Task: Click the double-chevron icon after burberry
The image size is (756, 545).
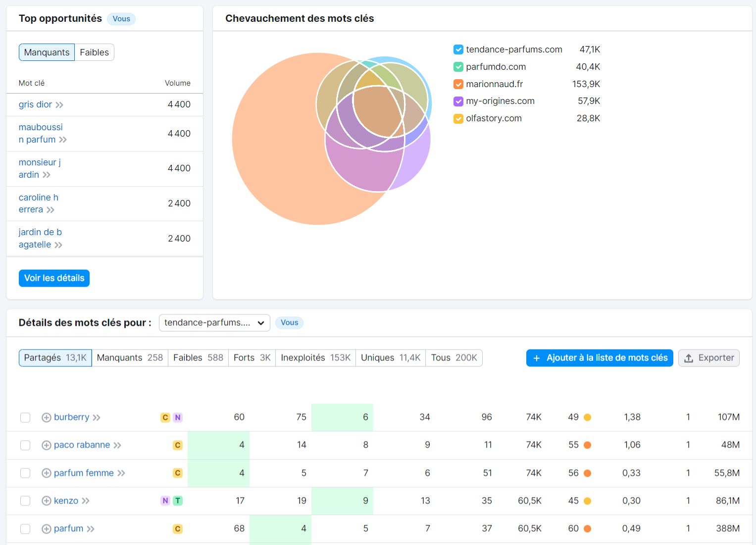Action: [x=97, y=418]
